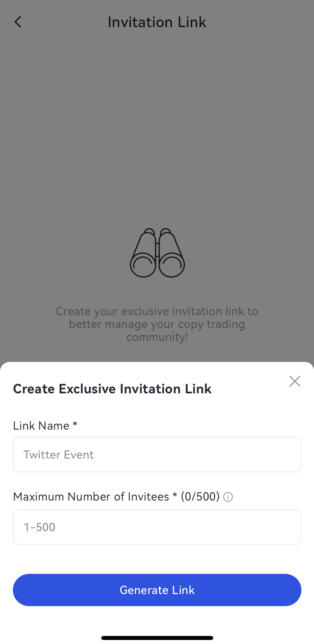This screenshot has width=314, height=644.
Task: Tap the 1-500 placeholder text
Action: (39, 527)
